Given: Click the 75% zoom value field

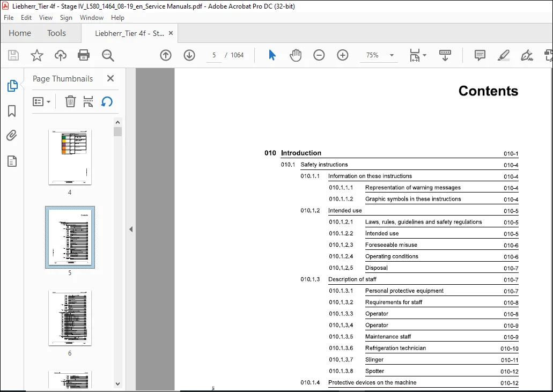Looking at the screenshot, I should tap(372, 55).
